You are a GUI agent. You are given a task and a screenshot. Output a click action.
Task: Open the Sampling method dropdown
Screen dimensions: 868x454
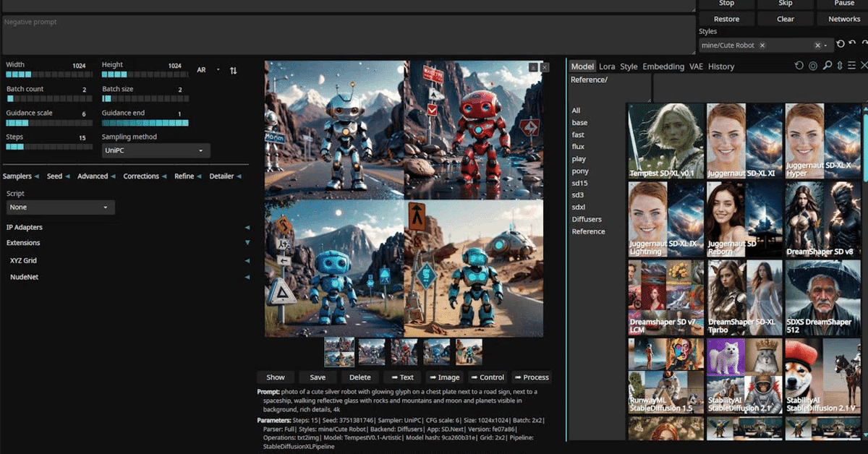click(156, 150)
